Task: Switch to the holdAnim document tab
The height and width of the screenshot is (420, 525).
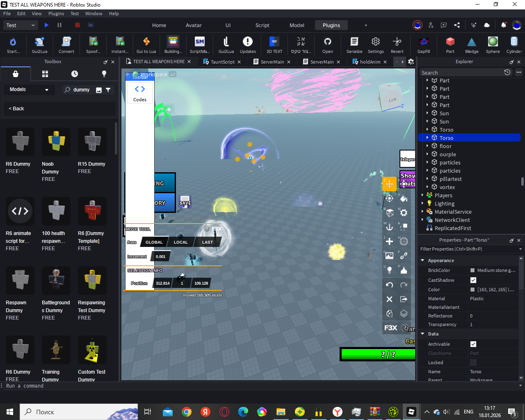Action: [x=370, y=62]
